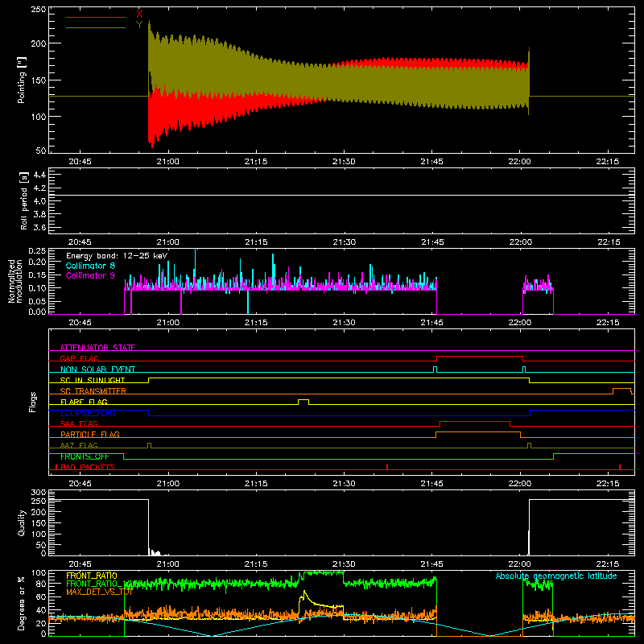This screenshot has height=644, width=644.
Task: Click the Pointing ["] axis title
Action: click(22, 80)
